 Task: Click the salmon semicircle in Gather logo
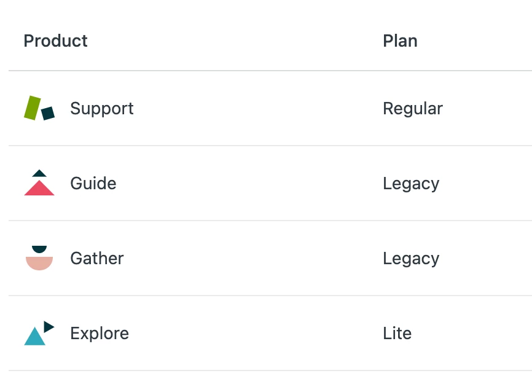39,264
